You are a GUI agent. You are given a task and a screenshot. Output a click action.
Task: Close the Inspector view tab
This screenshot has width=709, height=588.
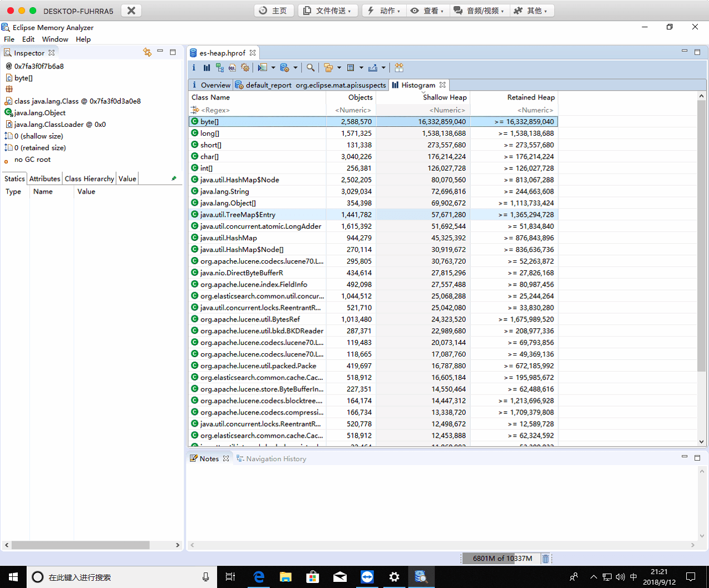pos(52,53)
